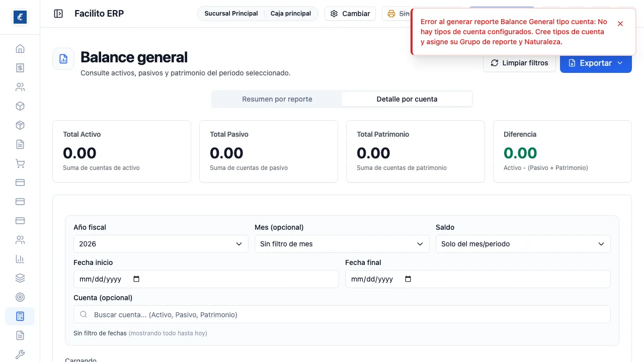Focus the Fecha inicio date field

tap(206, 279)
